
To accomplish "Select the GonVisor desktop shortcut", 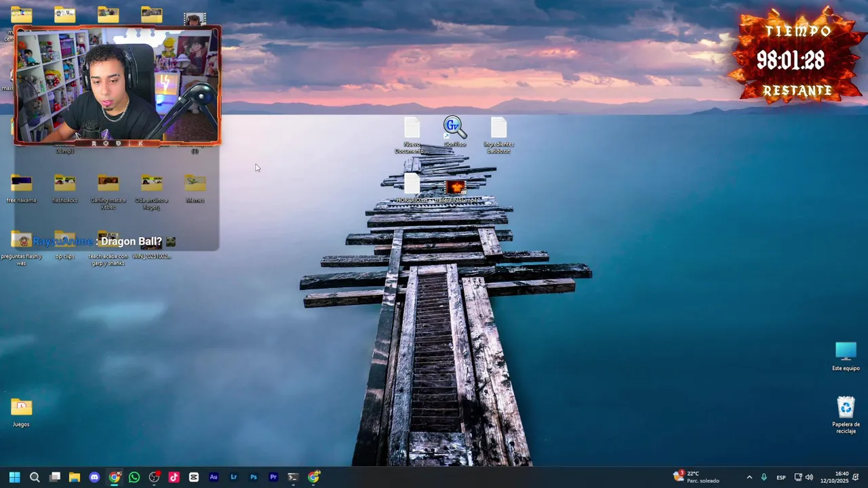I will tap(455, 131).
